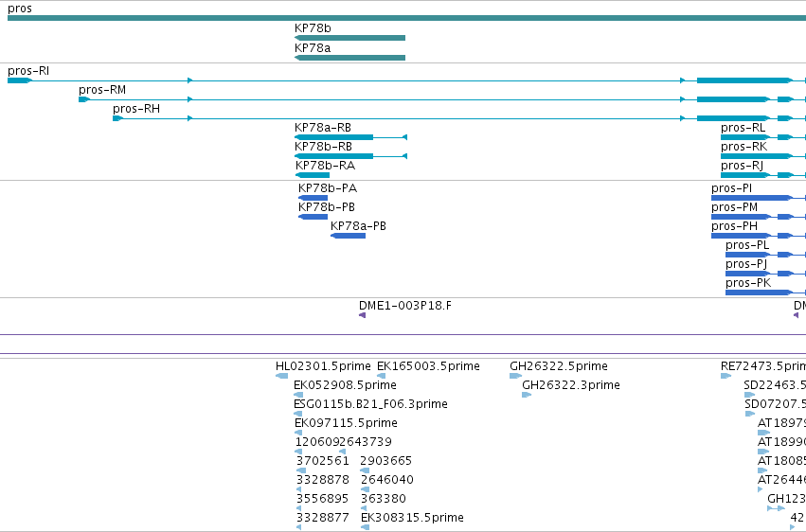Image resolution: width=806 pixels, height=532 pixels.
Task: Select the 3328877 feature
Action: point(299,527)
